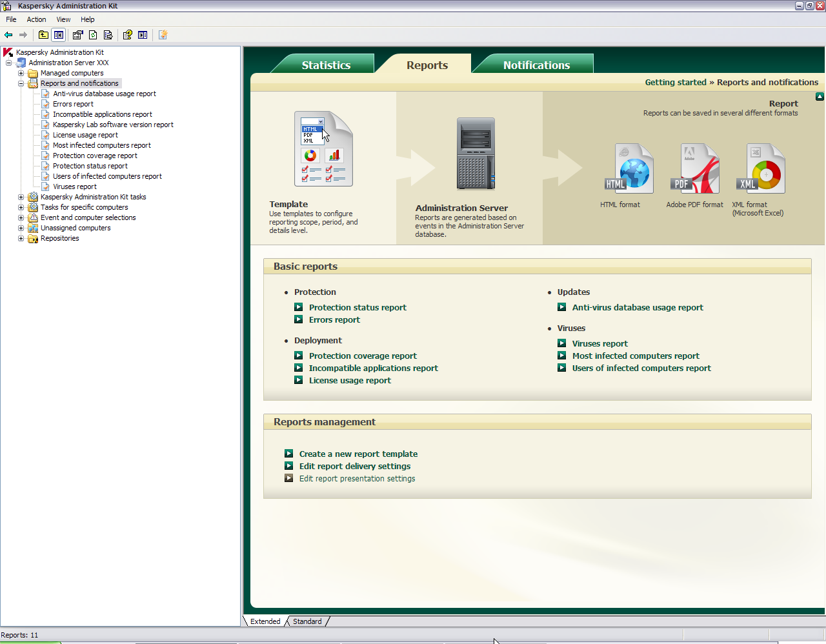826x644 pixels.
Task: Select Viruses report in the tree
Action: [75, 186]
